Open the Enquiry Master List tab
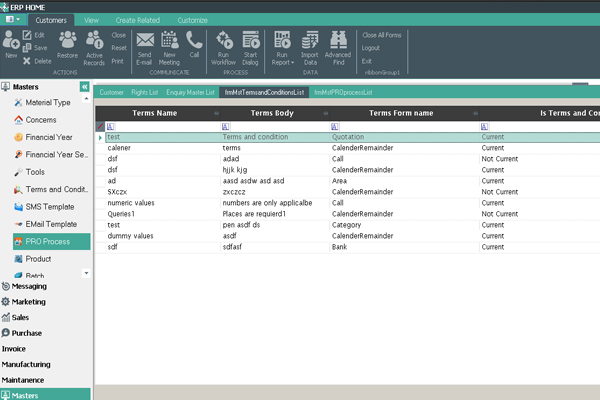Viewport: 600px width, 400px height. (x=190, y=92)
